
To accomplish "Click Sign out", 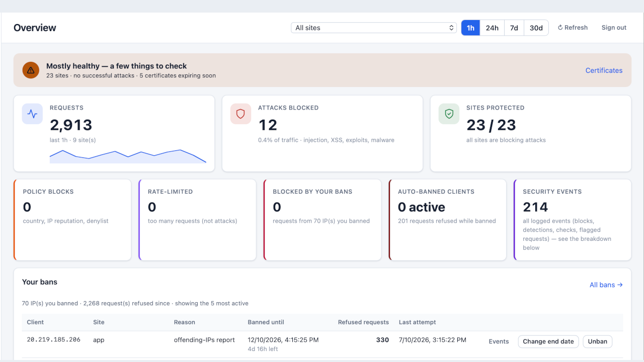I will pos(614,28).
